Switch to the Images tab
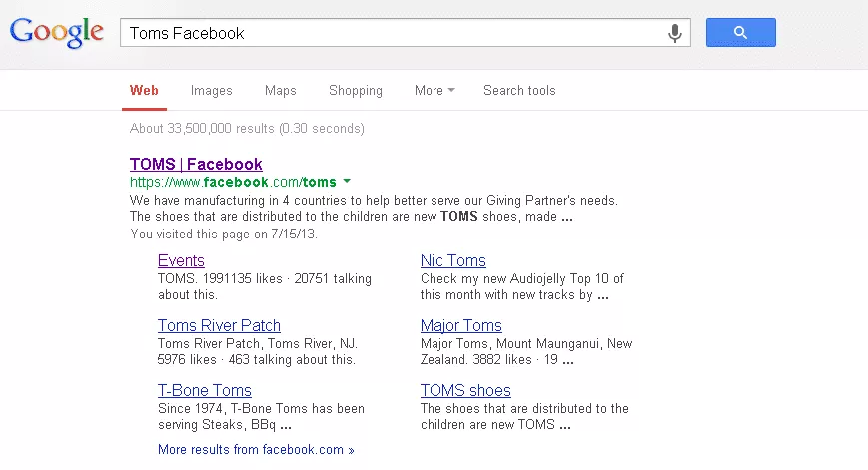868x470 pixels. 212,90
